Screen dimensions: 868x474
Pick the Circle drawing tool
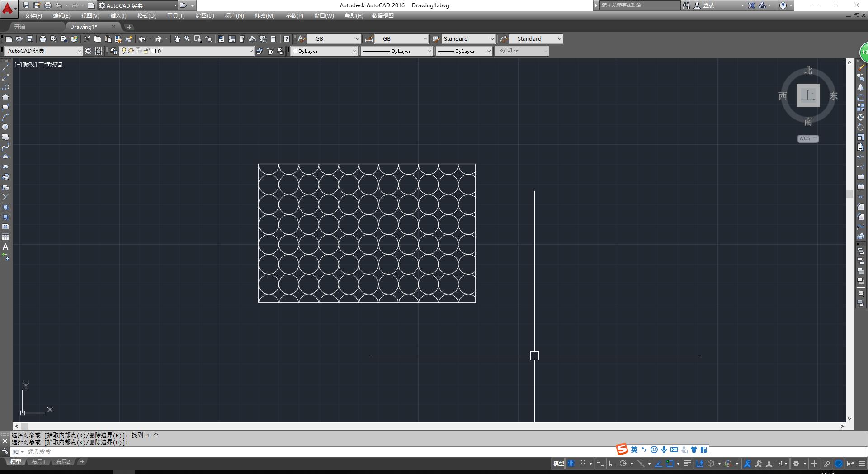click(x=5, y=127)
